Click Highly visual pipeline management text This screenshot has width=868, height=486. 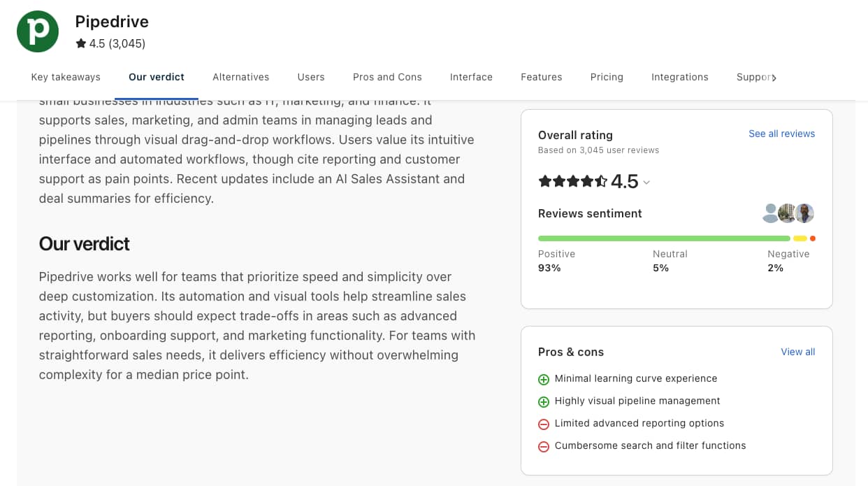637,401
